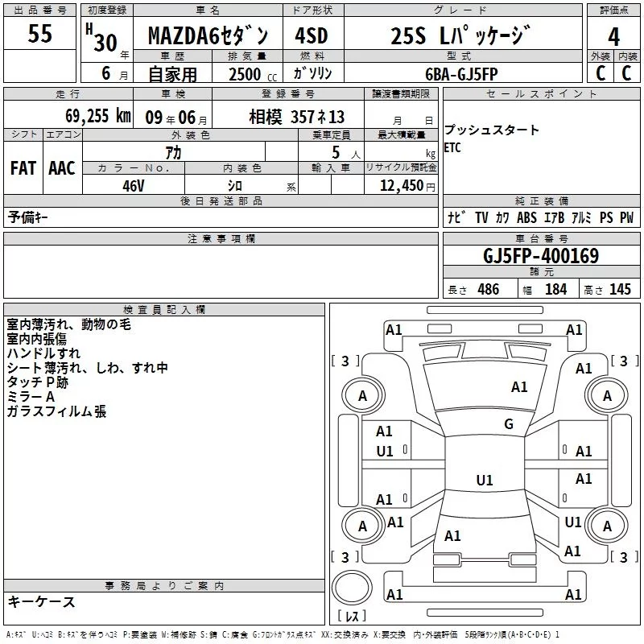Select the color number 46V
The image size is (644, 644).
pos(134,186)
